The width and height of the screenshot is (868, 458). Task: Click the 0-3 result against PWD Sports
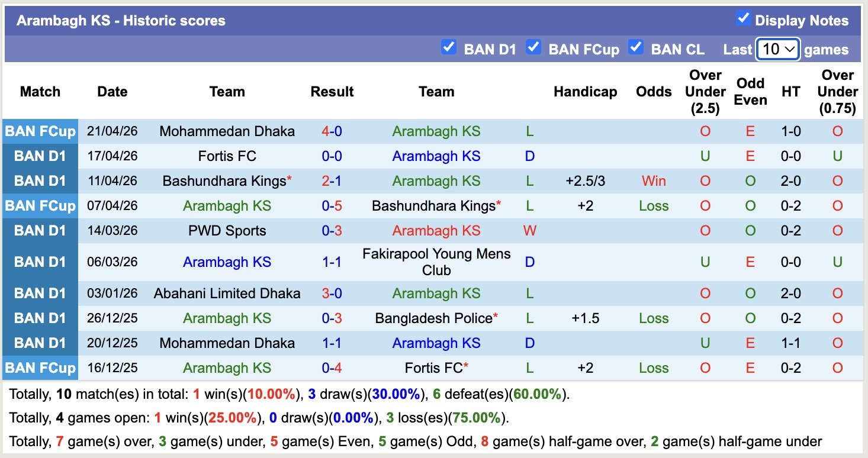point(332,231)
